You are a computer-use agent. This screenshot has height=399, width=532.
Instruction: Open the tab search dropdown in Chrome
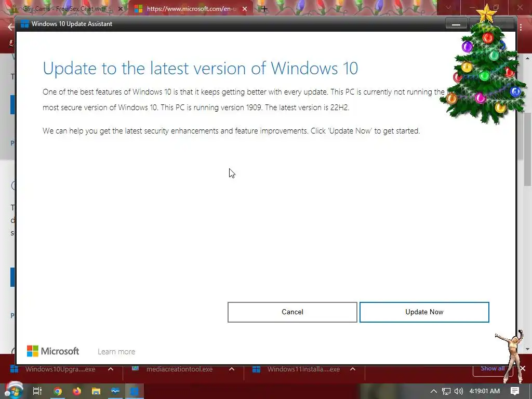pos(448,7)
